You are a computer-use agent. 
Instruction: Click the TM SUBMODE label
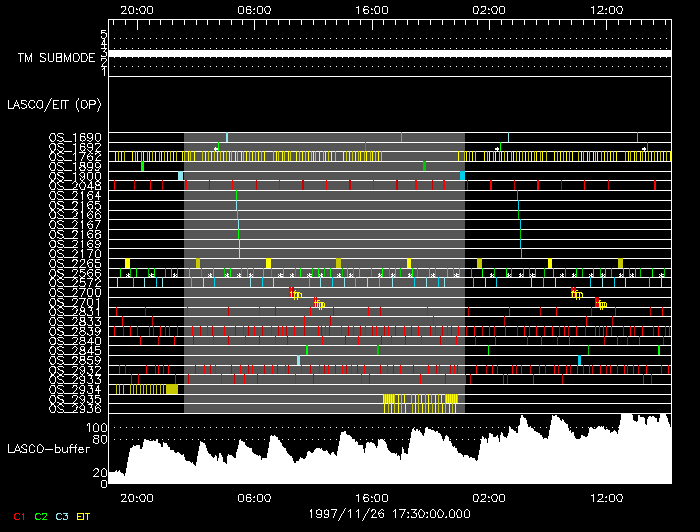[x=57, y=58]
